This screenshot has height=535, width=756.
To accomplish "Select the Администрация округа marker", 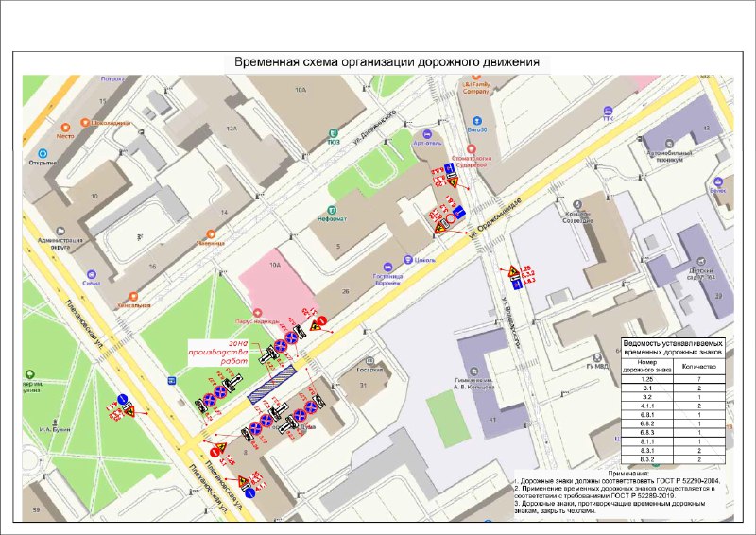I will point(60,230).
